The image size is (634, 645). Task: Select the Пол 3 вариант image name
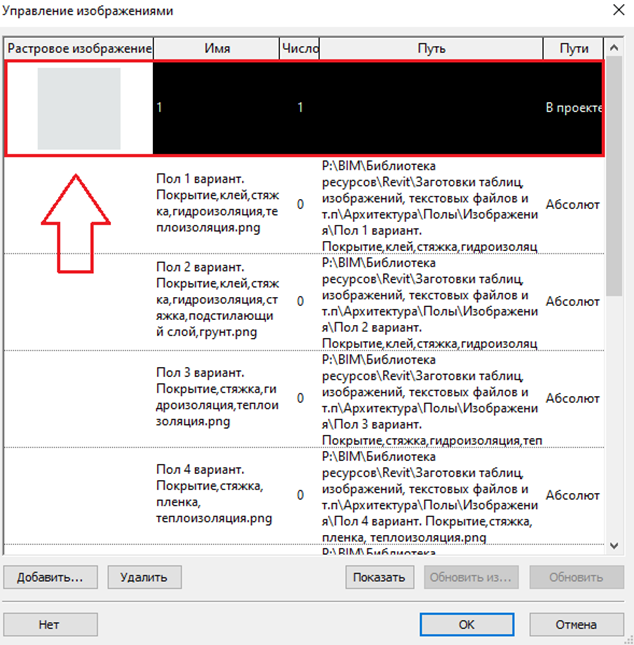(x=217, y=397)
